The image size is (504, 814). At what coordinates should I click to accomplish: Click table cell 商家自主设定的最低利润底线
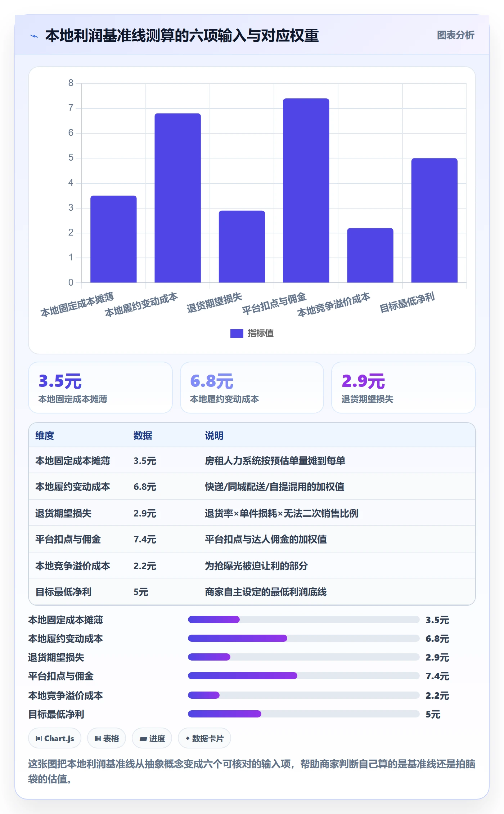pyautogui.click(x=266, y=592)
